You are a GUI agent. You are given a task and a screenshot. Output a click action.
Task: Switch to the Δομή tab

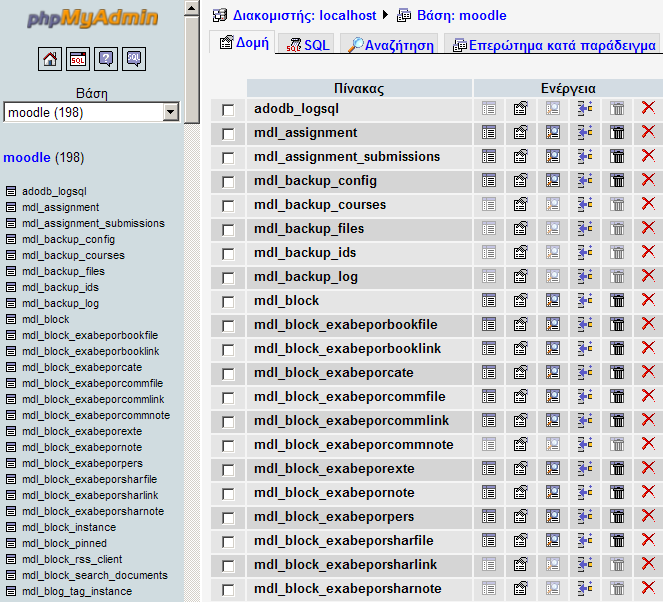click(x=244, y=42)
